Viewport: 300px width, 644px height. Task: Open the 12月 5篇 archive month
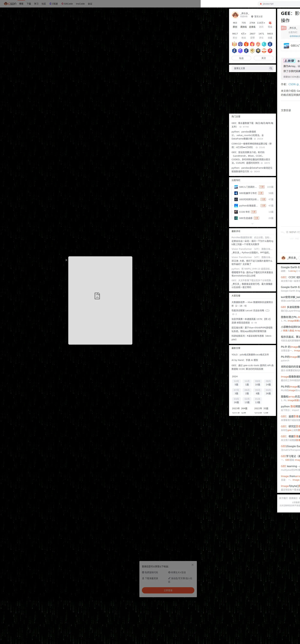click(x=236, y=383)
